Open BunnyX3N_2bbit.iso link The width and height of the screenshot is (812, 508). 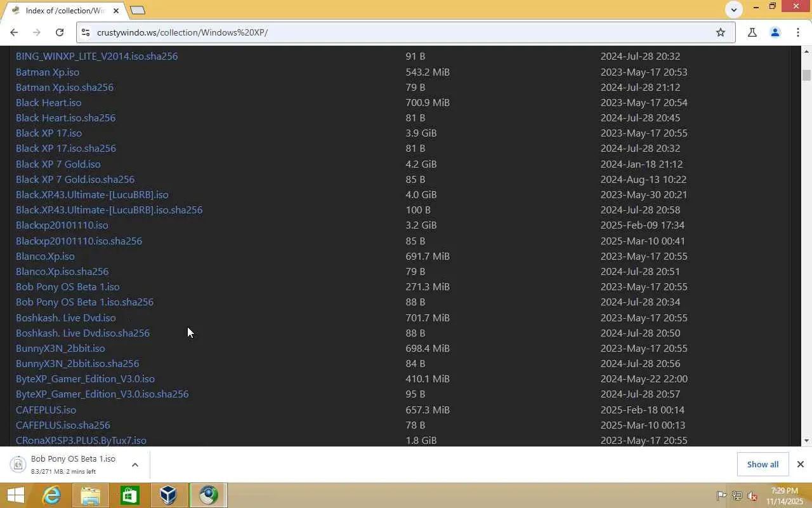point(60,348)
